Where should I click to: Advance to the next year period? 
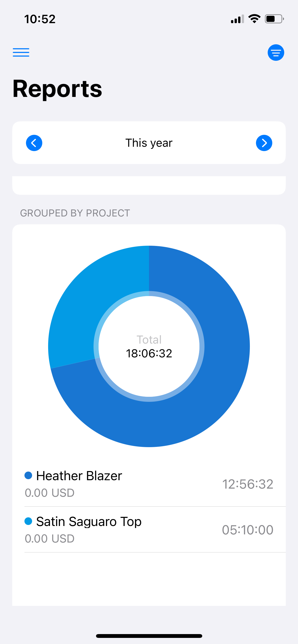[x=264, y=143]
